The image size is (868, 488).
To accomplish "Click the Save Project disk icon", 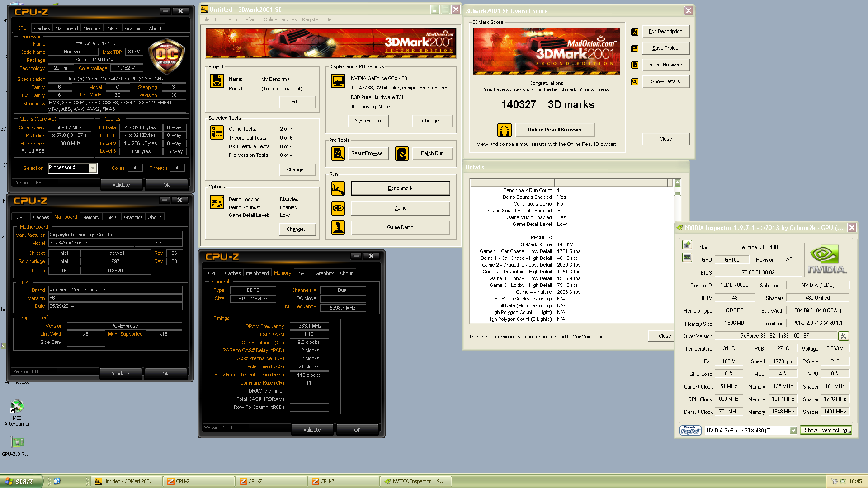I will coord(635,48).
